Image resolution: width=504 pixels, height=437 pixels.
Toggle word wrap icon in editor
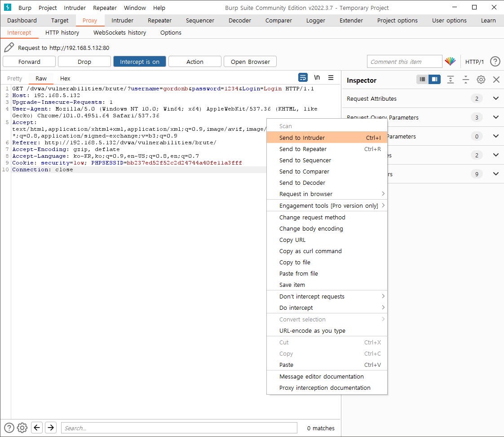click(x=303, y=77)
